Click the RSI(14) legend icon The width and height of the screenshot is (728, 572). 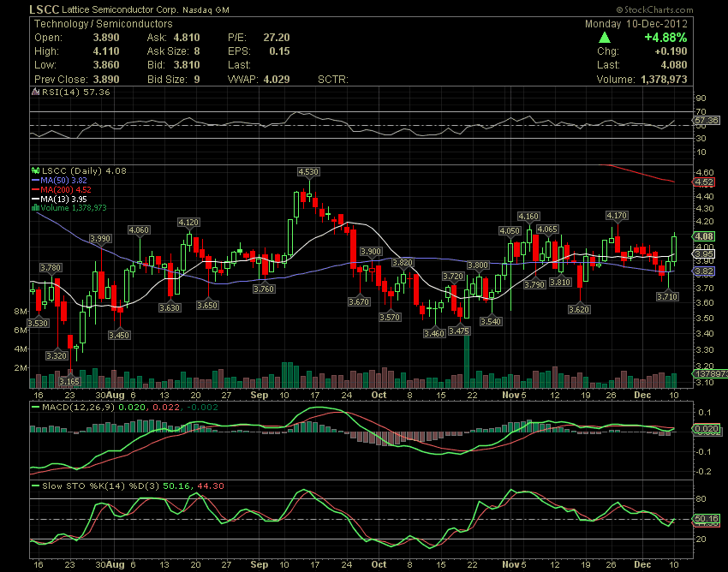click(35, 92)
